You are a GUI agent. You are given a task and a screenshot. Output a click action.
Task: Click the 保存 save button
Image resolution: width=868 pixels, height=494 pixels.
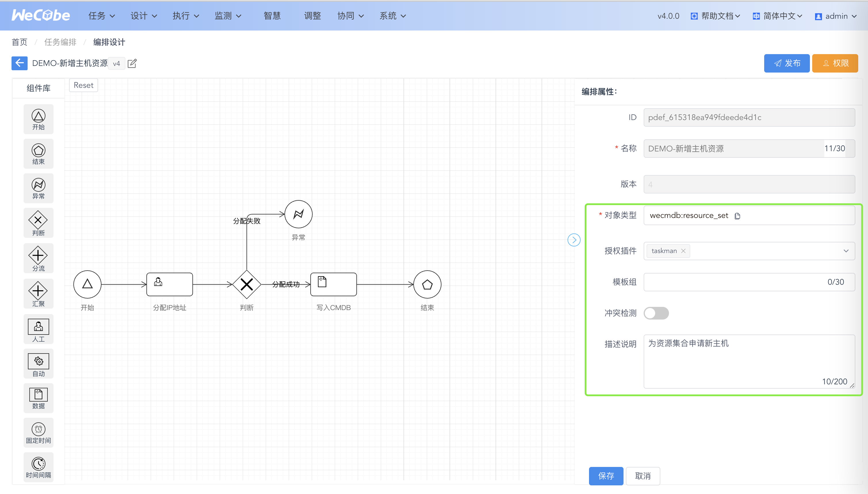(606, 476)
